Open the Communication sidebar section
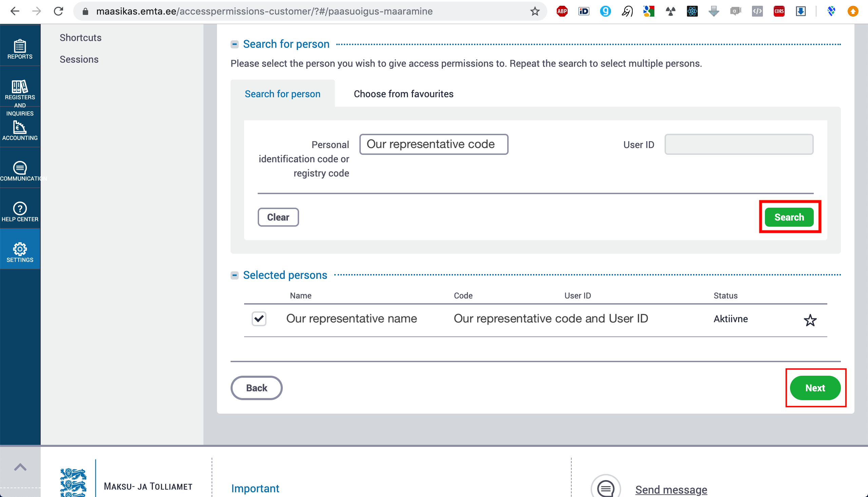Screen dimensions: 868x497 click(20, 171)
